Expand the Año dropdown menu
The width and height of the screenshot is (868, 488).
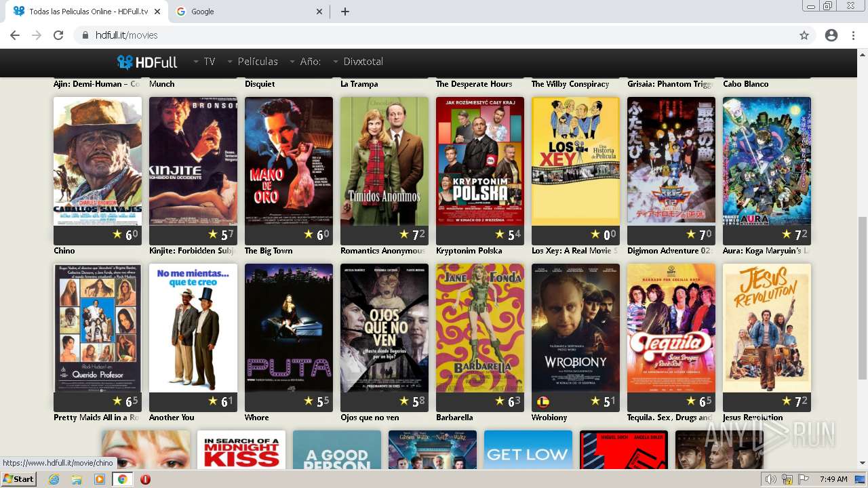(x=305, y=62)
